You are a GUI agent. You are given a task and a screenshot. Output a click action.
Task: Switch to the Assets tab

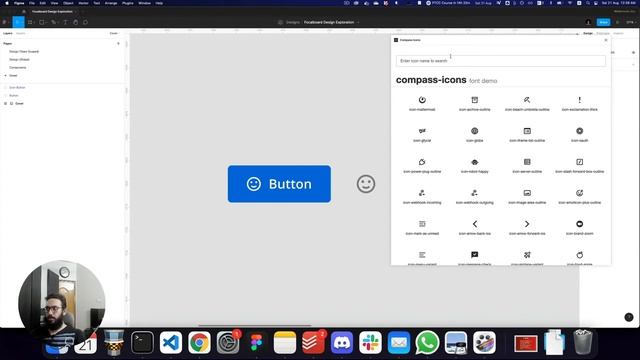pos(20,33)
